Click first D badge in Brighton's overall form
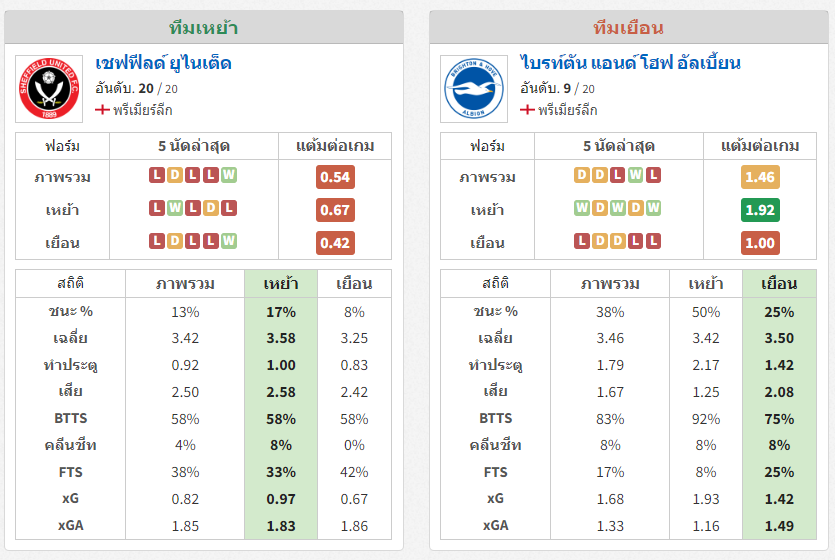The height and width of the screenshot is (560, 835). [x=582, y=175]
